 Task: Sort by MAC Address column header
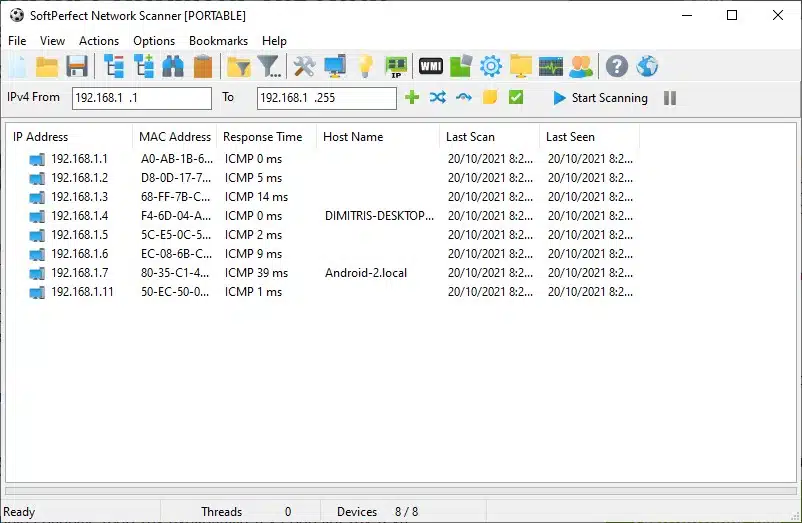click(175, 137)
